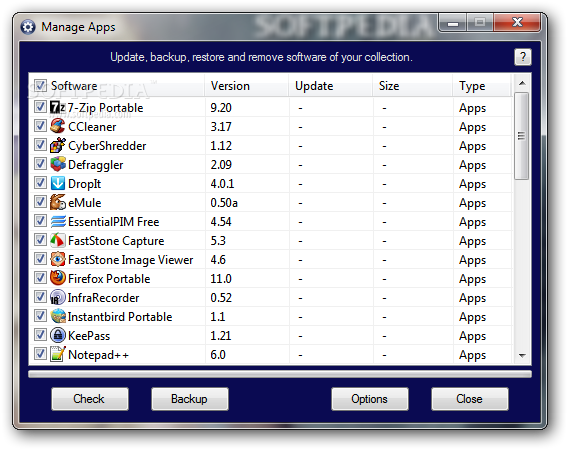Image resolution: width=568 pixels, height=450 pixels.
Task: Minimize the Manage Apps window
Action: pos(453,23)
